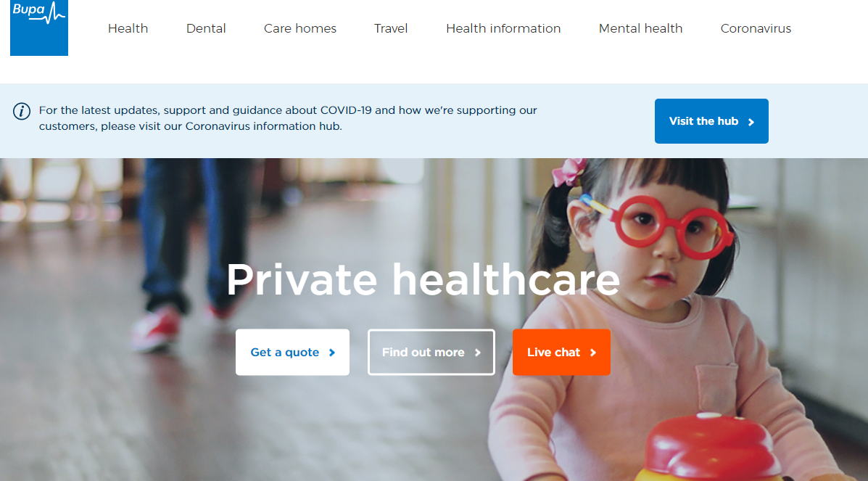Viewport: 868px width, 481px height.
Task: Click the Private healthcare heading
Action: click(x=423, y=280)
